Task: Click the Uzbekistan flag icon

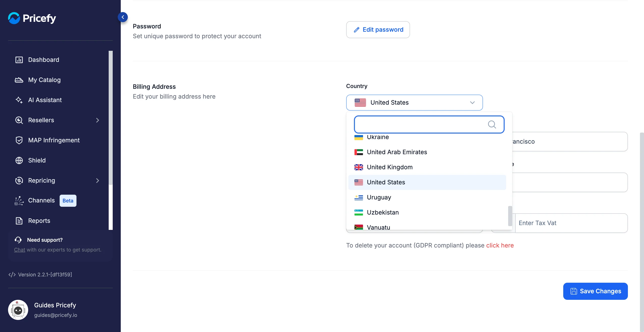Action: click(358, 213)
